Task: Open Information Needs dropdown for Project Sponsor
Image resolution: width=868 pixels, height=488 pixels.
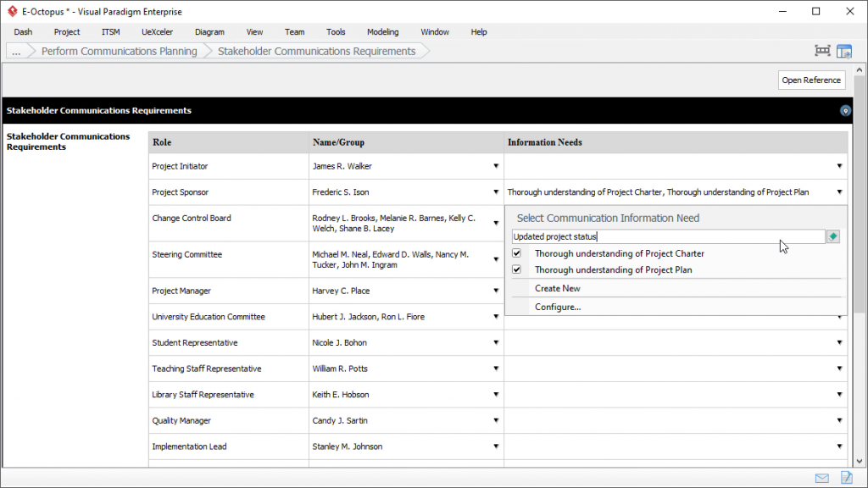Action: click(x=839, y=192)
